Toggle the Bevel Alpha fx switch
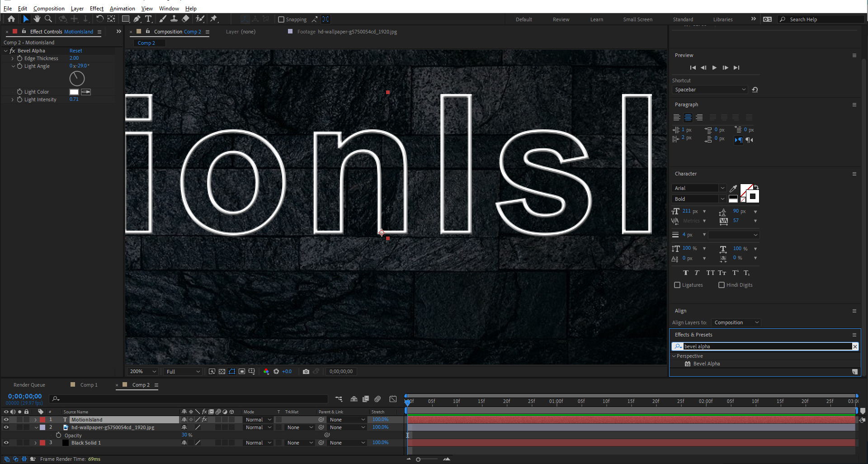868x464 pixels. (x=12, y=51)
